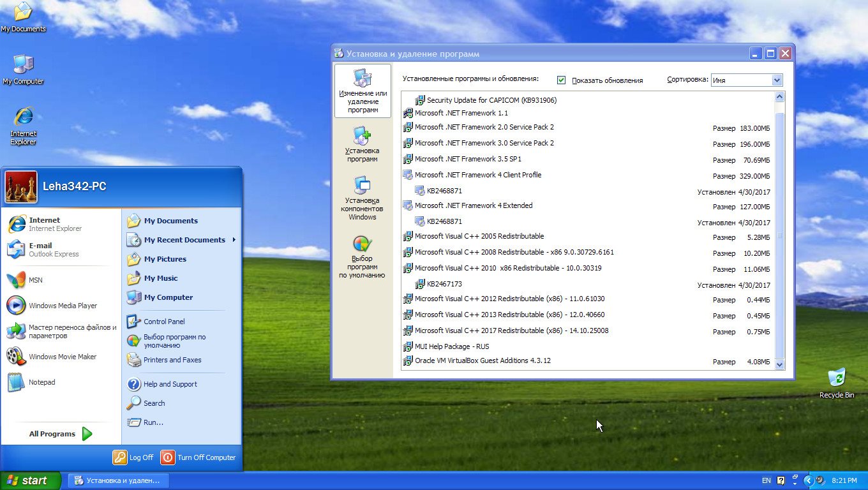Open My Documents in the Start menu
Image resolution: width=868 pixels, height=490 pixels.
[x=181, y=221]
